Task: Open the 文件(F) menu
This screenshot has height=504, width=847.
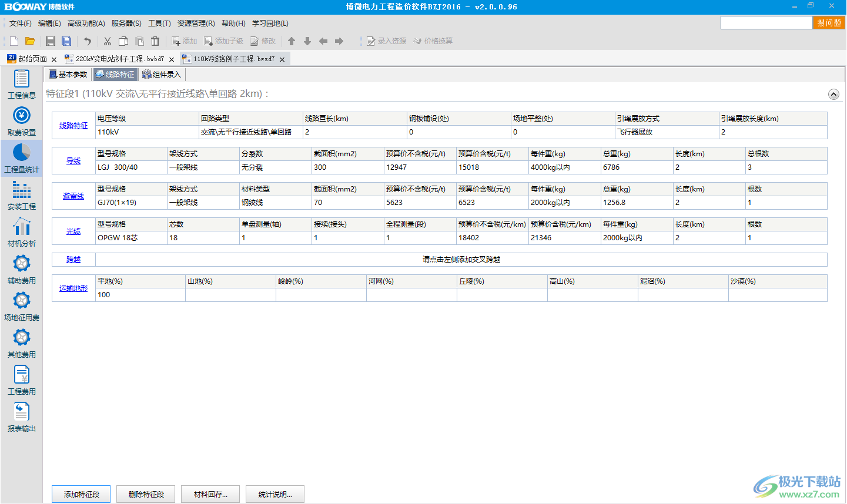Action: pyautogui.click(x=21, y=23)
